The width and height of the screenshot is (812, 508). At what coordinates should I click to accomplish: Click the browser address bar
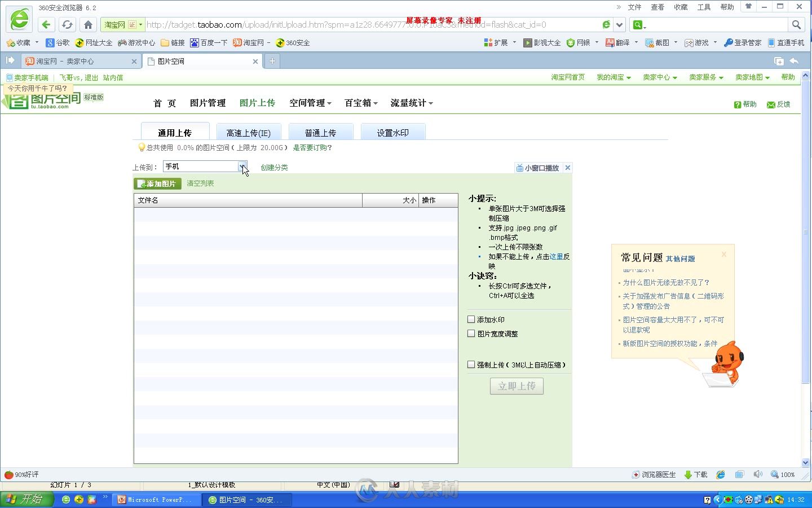click(372, 25)
